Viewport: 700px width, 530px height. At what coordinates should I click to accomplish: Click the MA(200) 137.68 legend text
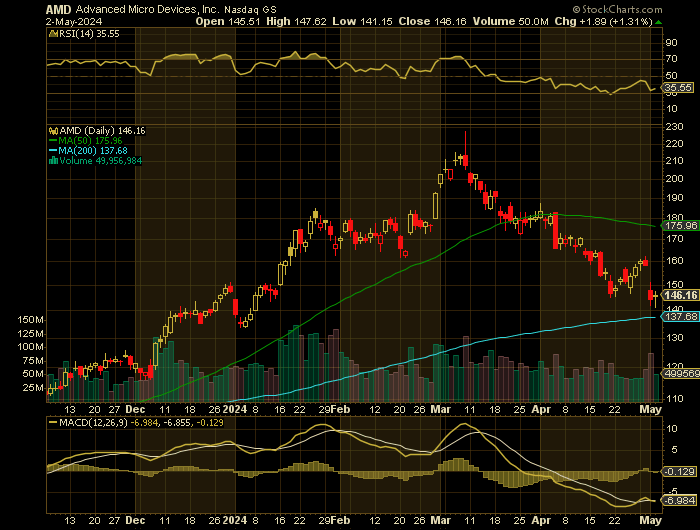tap(93, 151)
